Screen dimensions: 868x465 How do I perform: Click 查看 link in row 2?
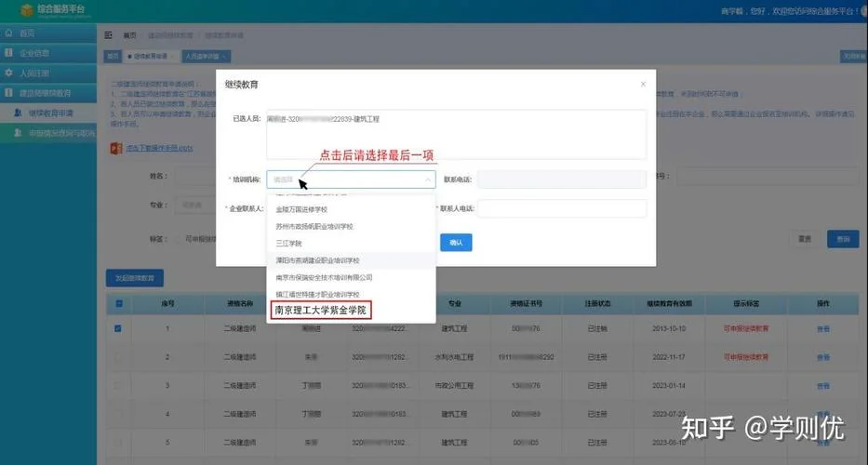point(823,357)
